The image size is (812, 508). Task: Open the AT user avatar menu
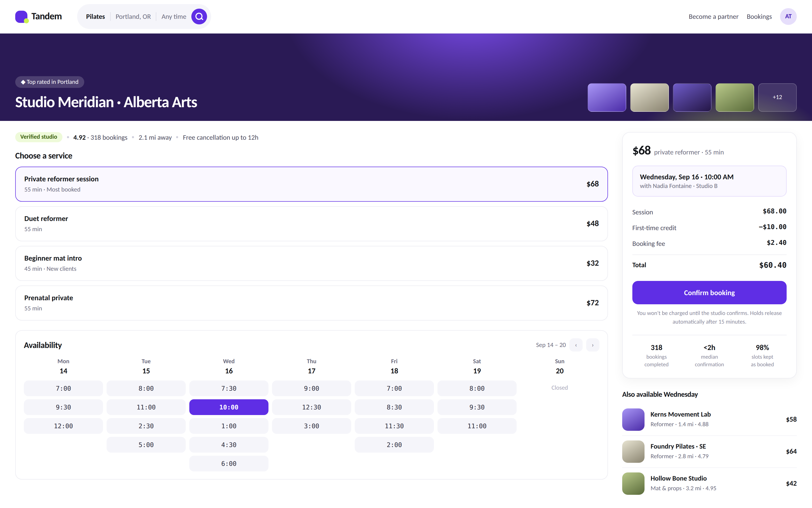[788, 17]
